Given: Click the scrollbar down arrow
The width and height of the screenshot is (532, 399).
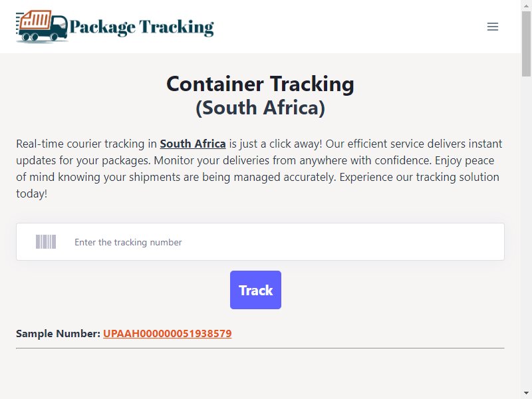Looking at the screenshot, I should pyautogui.click(x=526, y=394).
